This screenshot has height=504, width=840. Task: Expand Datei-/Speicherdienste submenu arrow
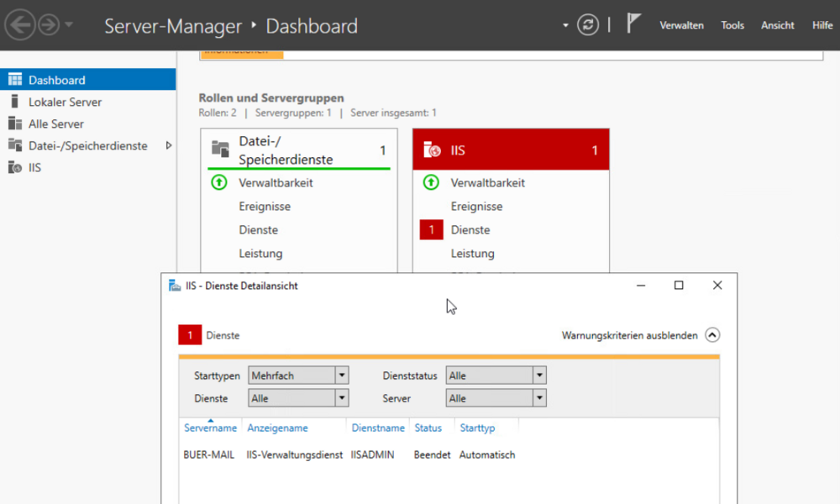[169, 145]
